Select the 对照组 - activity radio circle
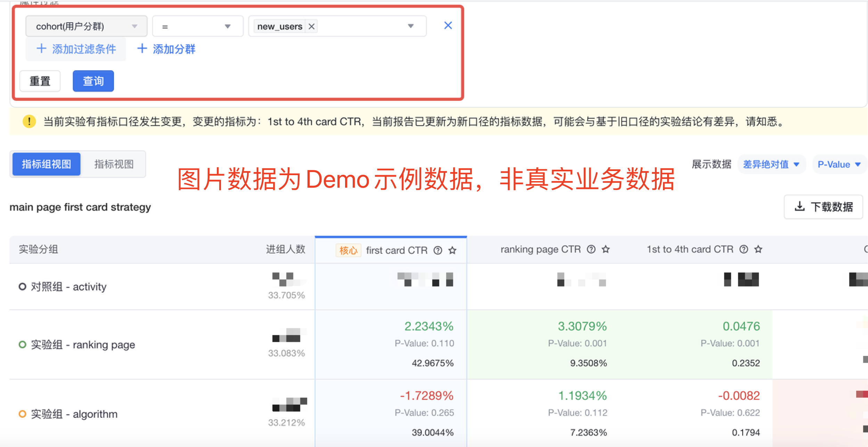868x447 pixels. [x=22, y=287]
